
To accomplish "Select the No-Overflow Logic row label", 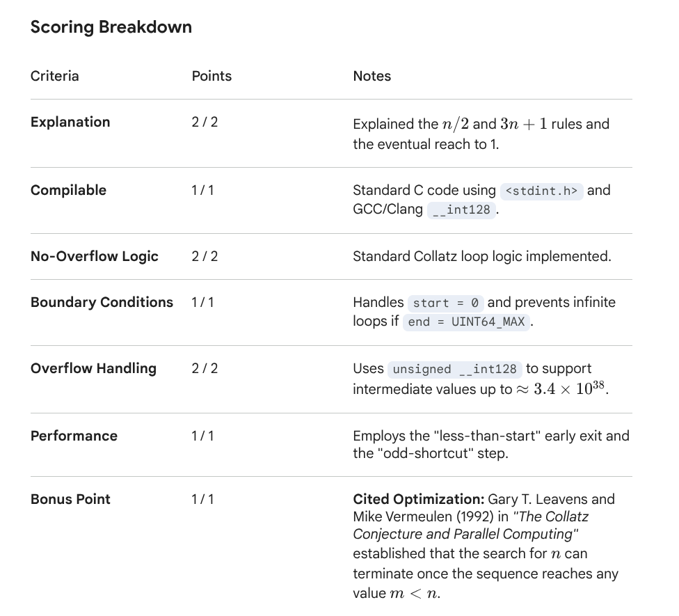I will [x=95, y=256].
